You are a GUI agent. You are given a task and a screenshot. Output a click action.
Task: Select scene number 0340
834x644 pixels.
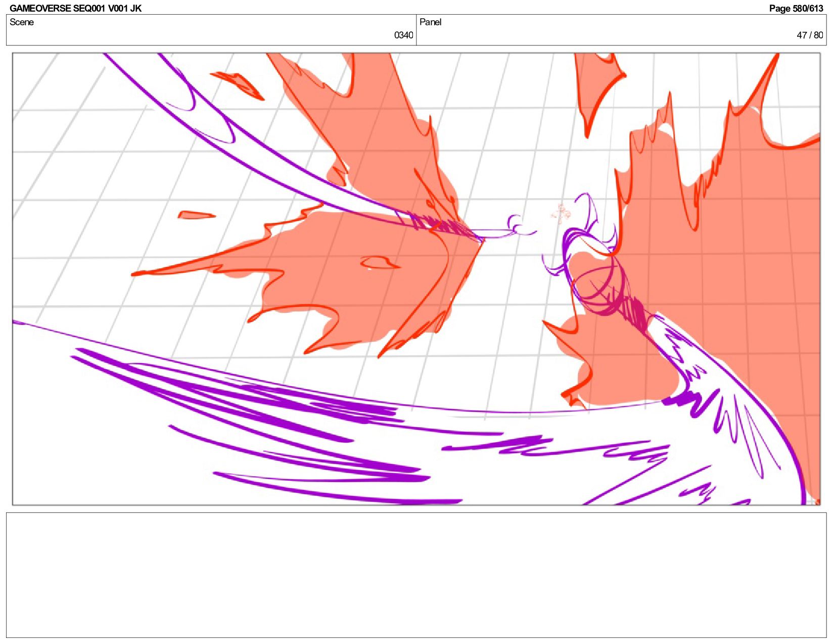click(x=403, y=35)
